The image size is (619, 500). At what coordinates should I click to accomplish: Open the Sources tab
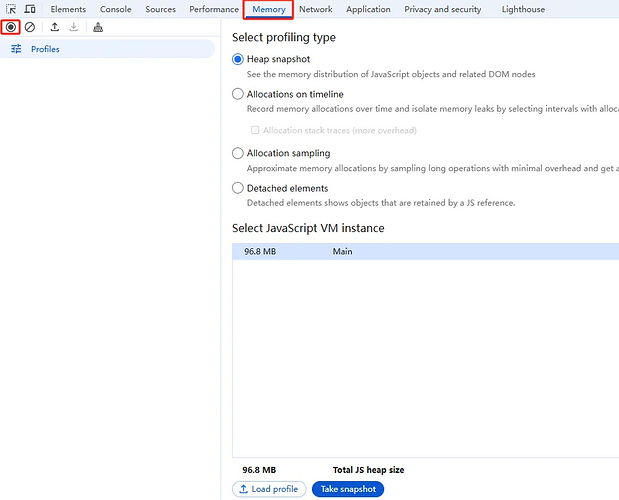pos(160,9)
